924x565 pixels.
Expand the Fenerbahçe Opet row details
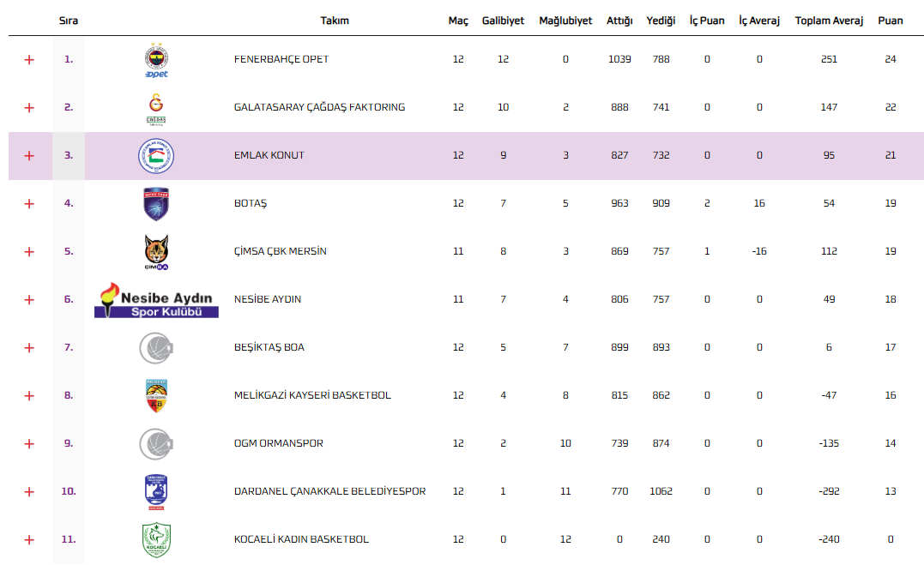coord(29,60)
